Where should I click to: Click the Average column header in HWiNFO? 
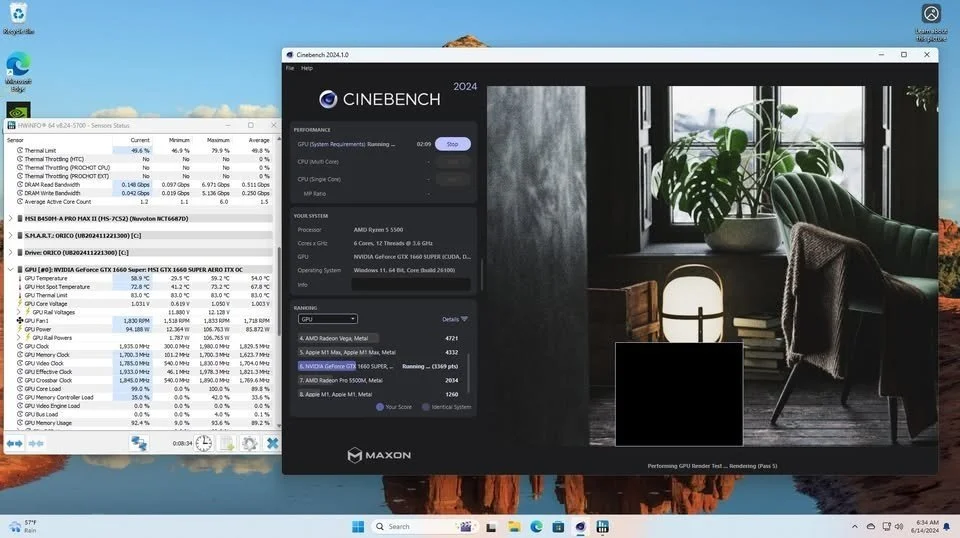coord(259,140)
